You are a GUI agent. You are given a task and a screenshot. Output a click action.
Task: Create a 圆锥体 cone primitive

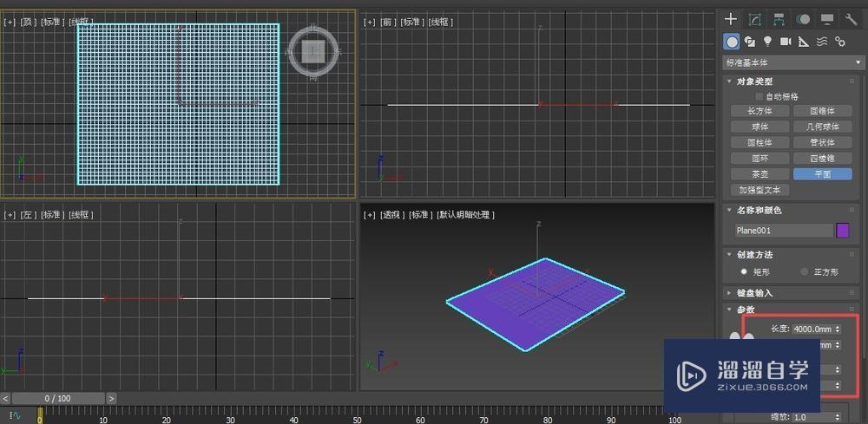click(x=823, y=111)
